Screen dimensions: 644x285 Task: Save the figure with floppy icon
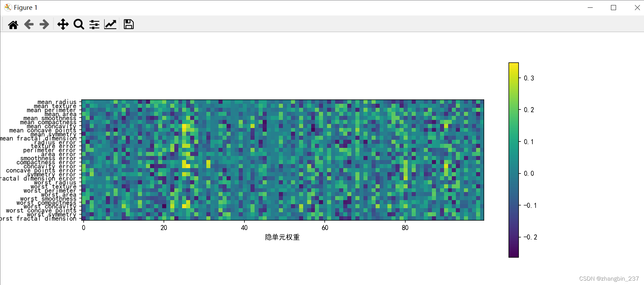128,24
